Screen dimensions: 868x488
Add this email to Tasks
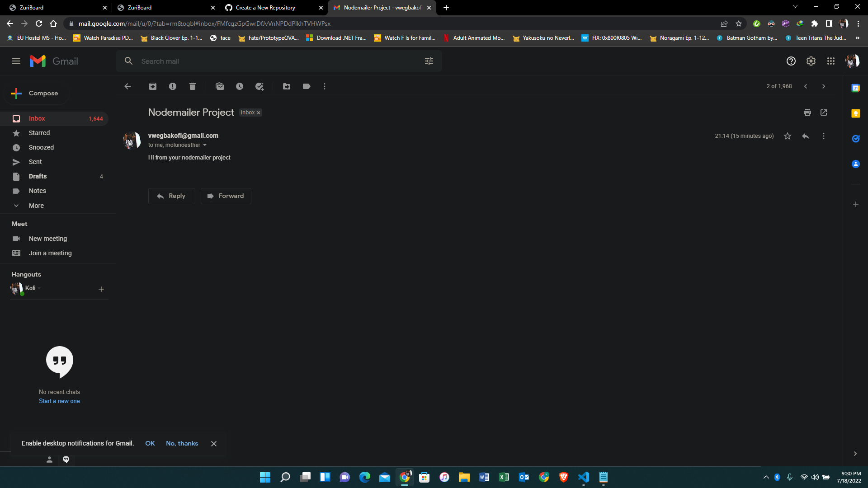259,86
